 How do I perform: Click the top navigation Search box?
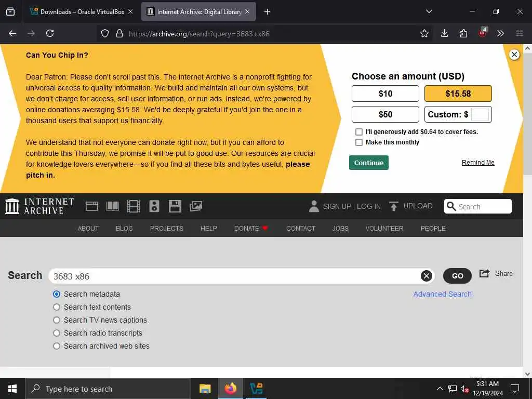[x=478, y=206]
